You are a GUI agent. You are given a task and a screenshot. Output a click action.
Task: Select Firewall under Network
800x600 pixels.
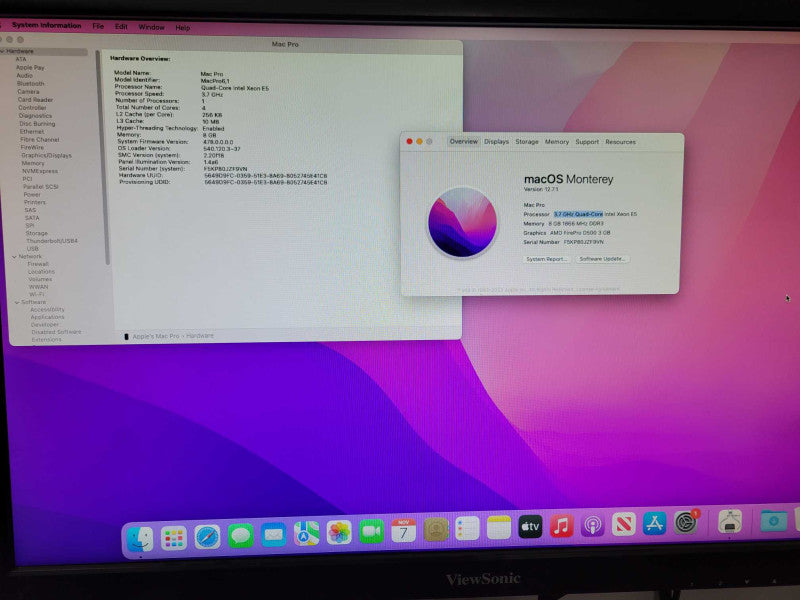pos(38,264)
